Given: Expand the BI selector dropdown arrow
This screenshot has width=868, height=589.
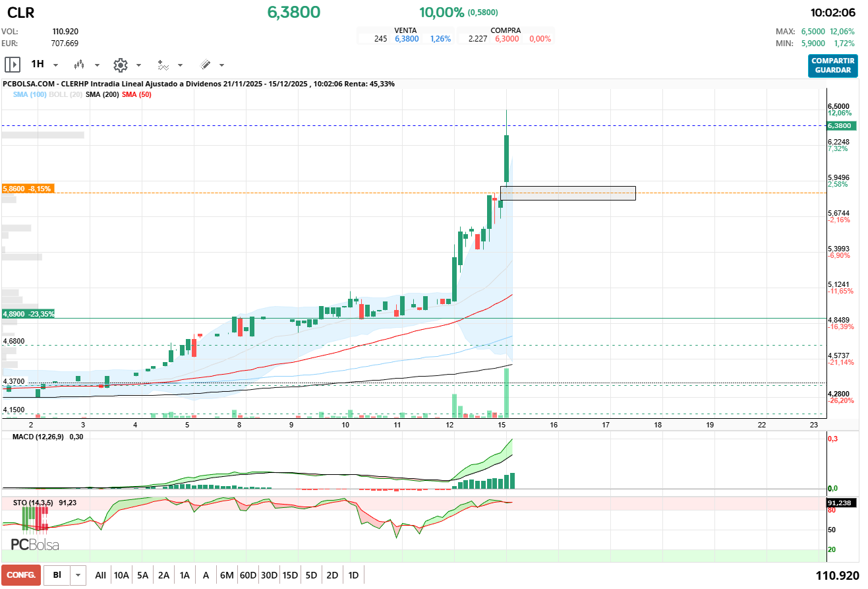Looking at the screenshot, I should tap(79, 575).
